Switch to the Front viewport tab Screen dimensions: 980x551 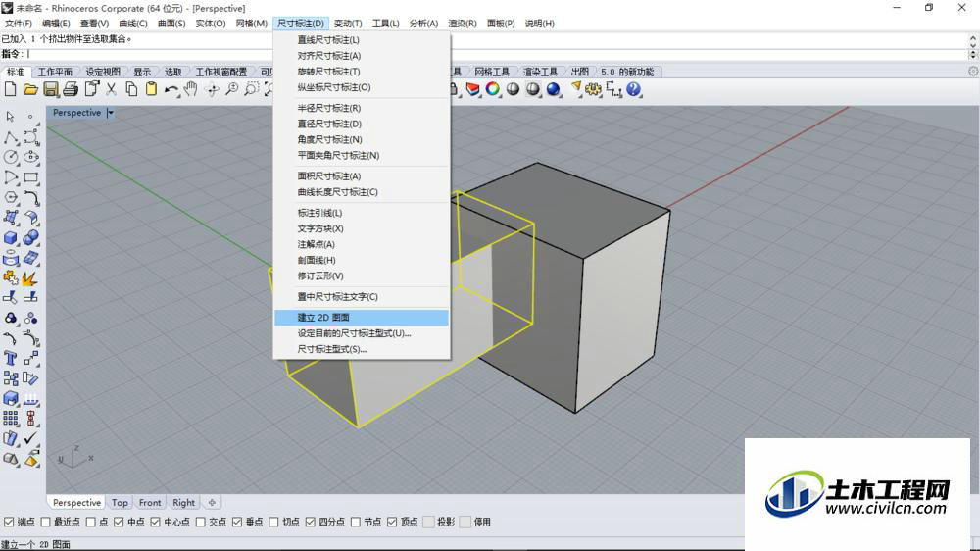coord(150,502)
